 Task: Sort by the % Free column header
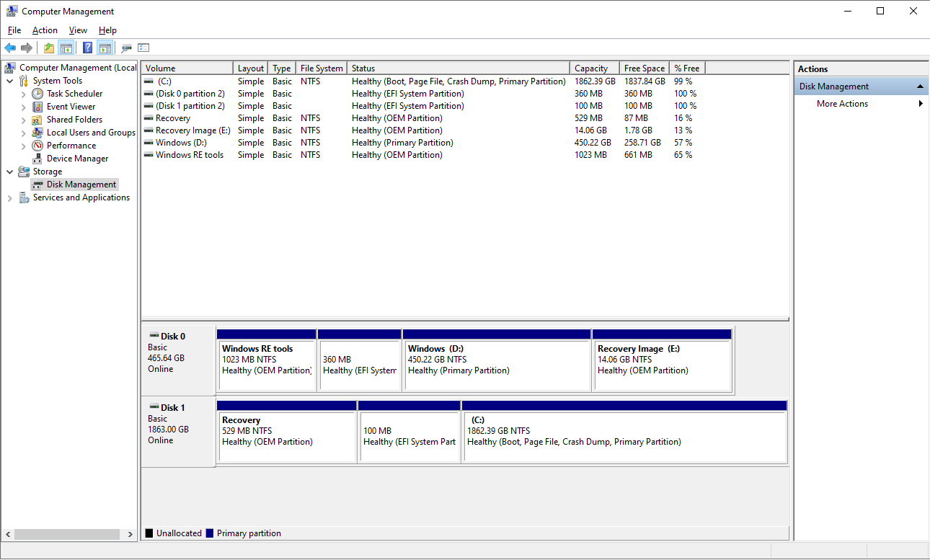[687, 68]
